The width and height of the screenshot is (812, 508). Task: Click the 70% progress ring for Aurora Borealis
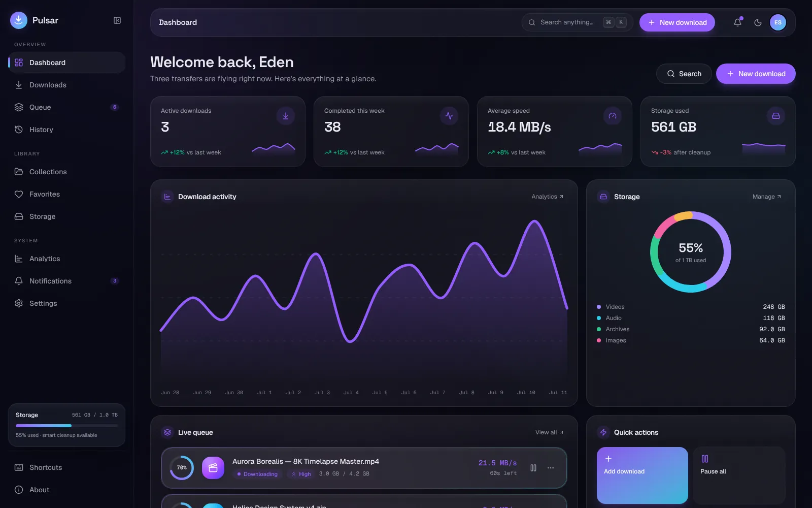182,468
